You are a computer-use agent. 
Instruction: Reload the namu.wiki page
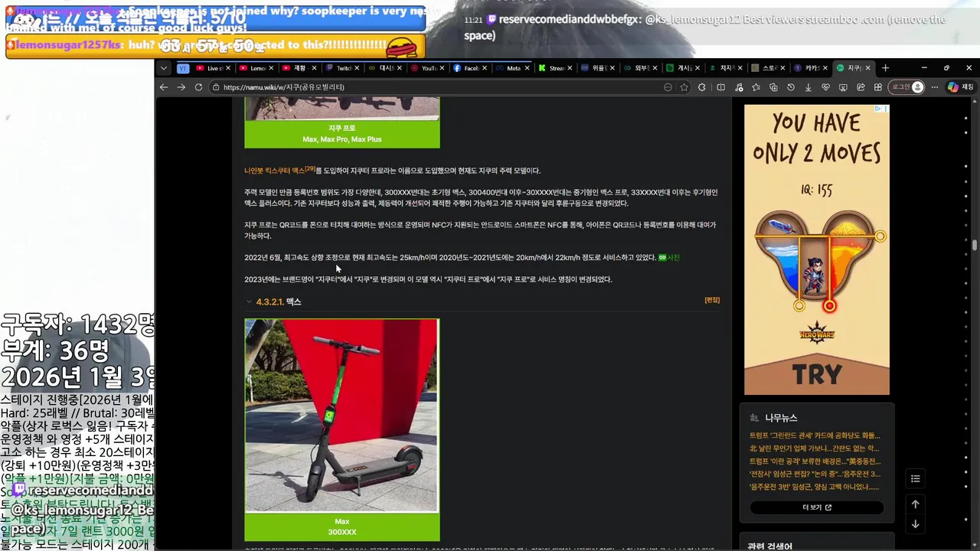pyautogui.click(x=198, y=87)
